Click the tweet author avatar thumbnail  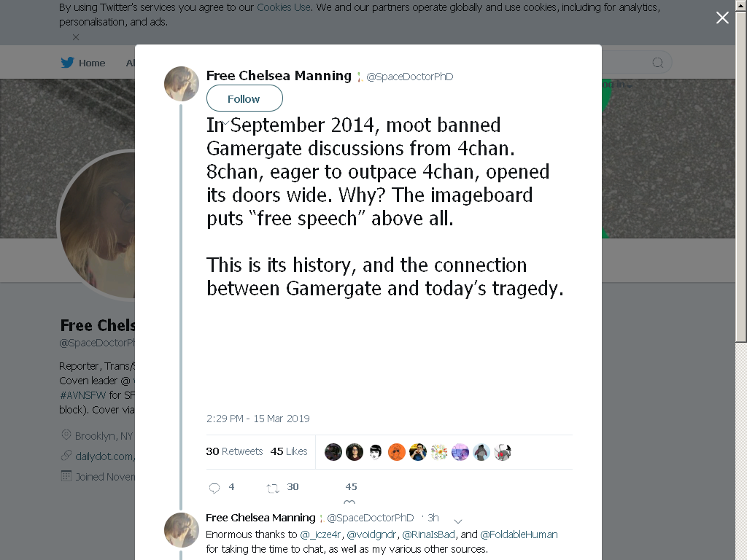pos(182,84)
